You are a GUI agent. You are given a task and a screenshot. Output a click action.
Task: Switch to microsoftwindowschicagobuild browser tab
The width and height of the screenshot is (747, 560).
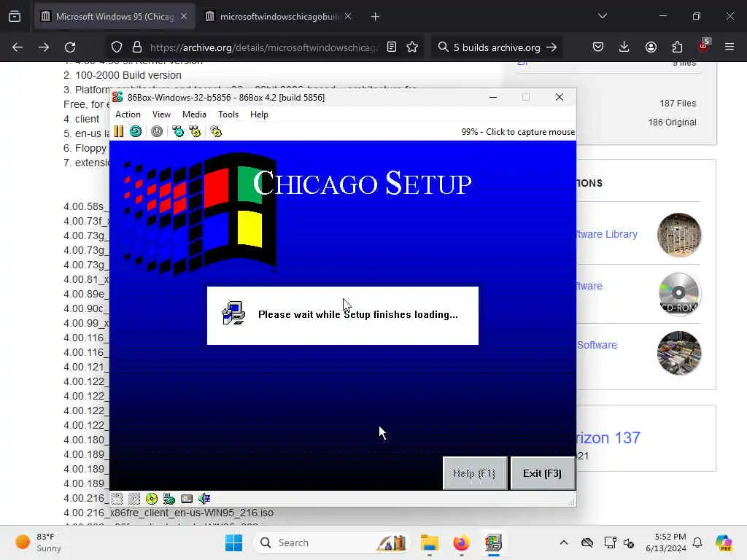coord(279,17)
